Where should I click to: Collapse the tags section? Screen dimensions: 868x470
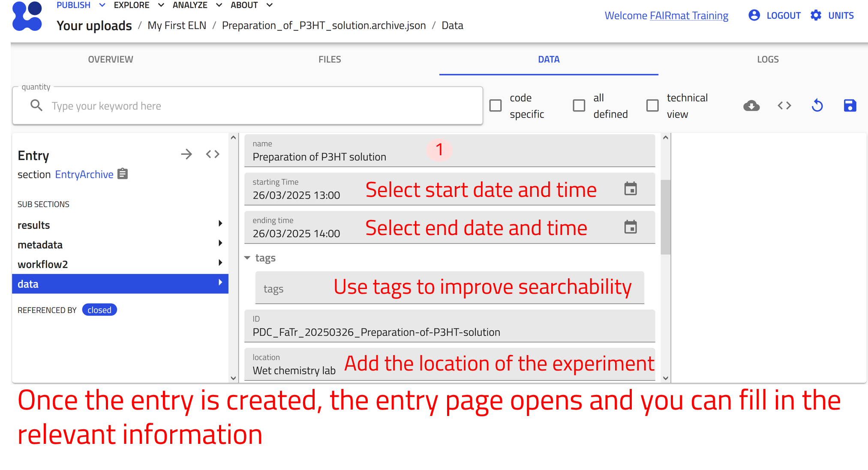click(247, 258)
